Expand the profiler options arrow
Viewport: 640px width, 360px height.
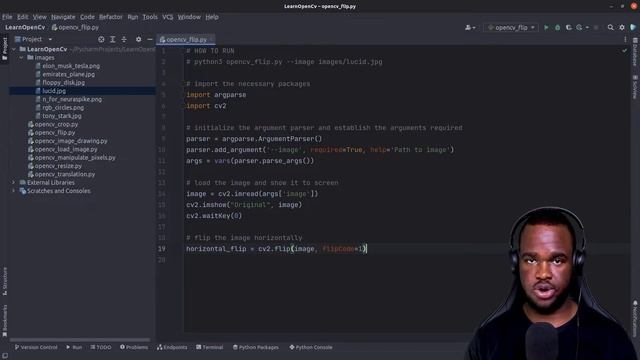tap(587, 27)
